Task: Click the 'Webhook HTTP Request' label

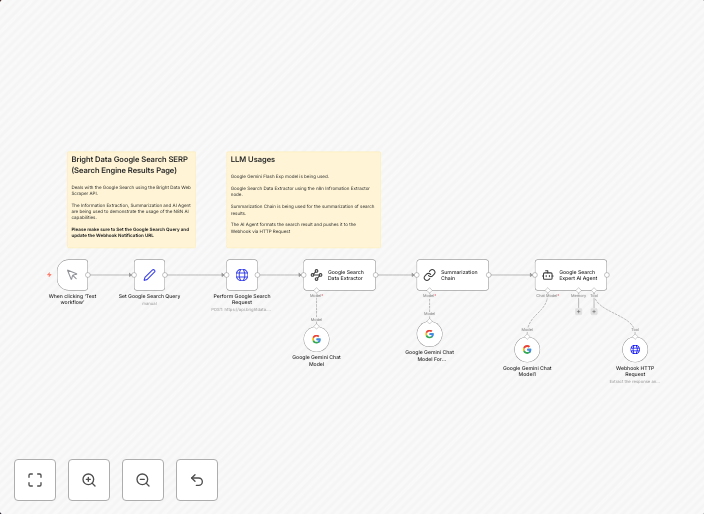Action: (x=635, y=371)
